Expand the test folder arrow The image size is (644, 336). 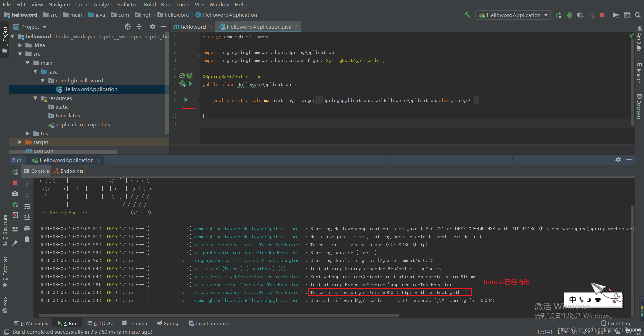(x=28, y=133)
